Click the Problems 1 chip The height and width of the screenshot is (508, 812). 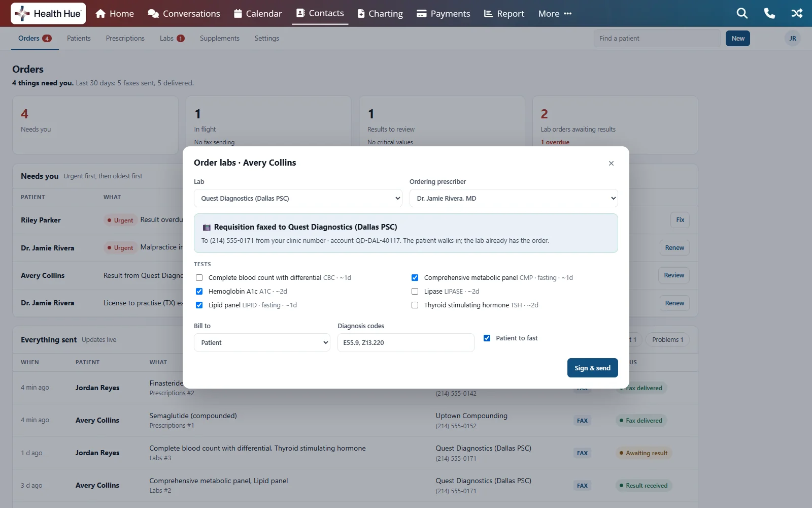[667, 340]
